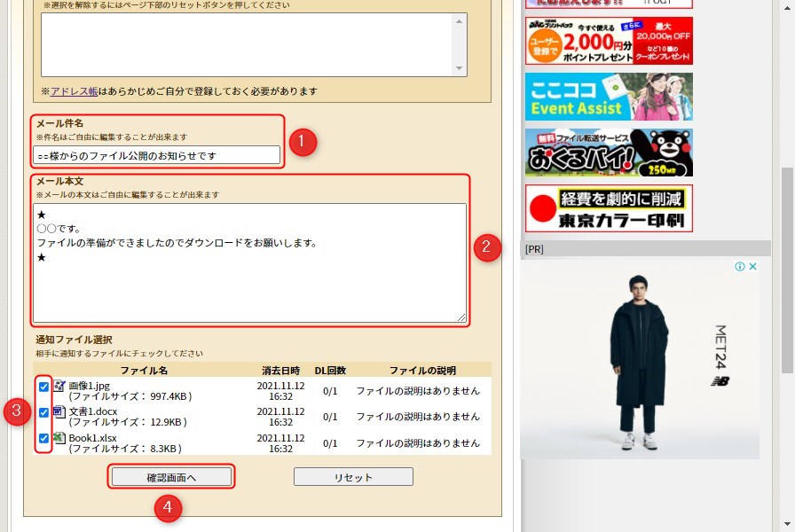Uncheck the 文書1.docx file checkbox
Image resolution: width=795 pixels, height=532 pixels.
point(43,412)
